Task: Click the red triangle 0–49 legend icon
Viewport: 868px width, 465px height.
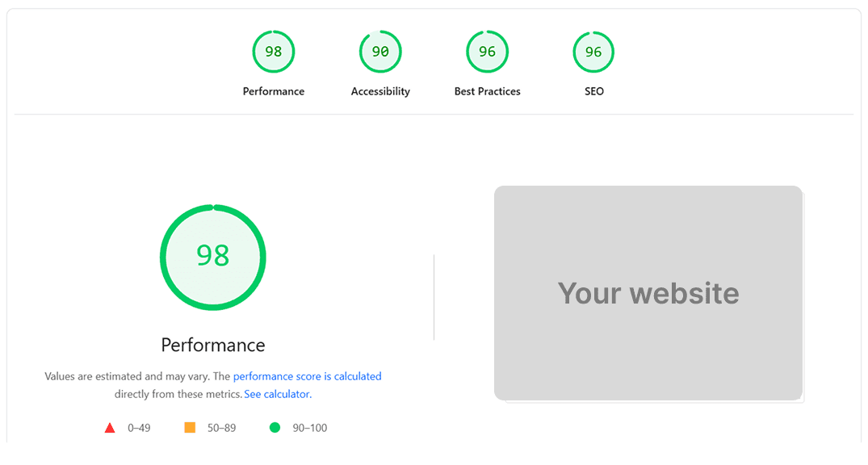Action: (110, 428)
